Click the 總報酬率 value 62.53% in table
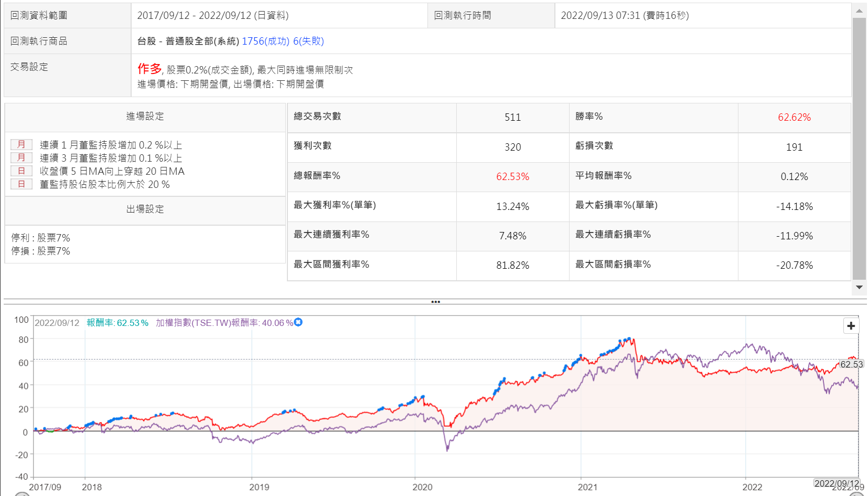This screenshot has width=868, height=496. (x=512, y=177)
